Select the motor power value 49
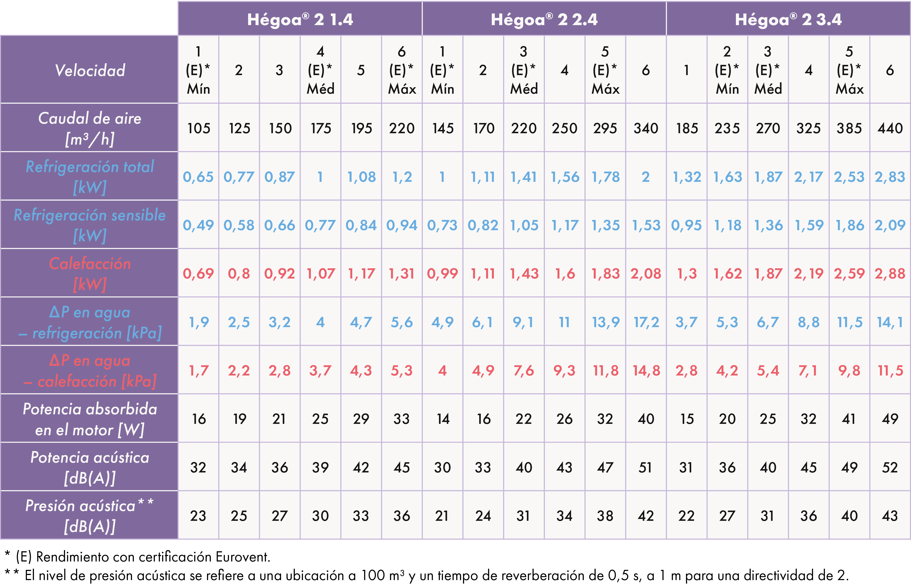911x588 pixels. click(x=890, y=419)
